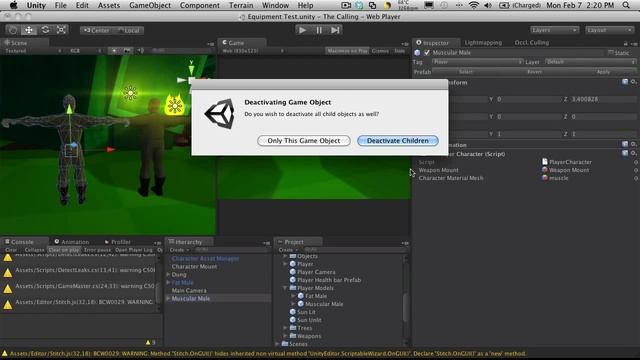Click Console Clear button
This screenshot has width=640, height=360.
pyautogui.click(x=11, y=250)
